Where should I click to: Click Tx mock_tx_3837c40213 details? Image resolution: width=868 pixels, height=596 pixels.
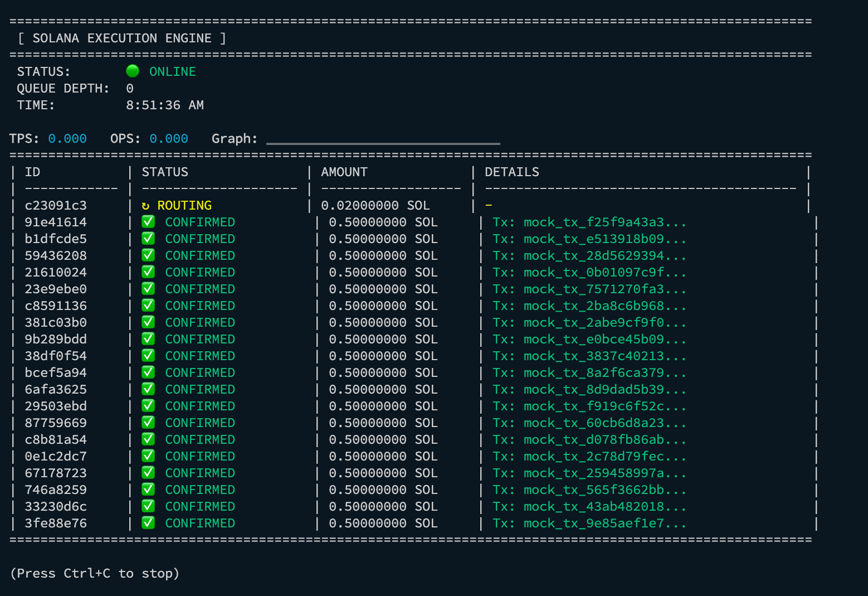(589, 356)
